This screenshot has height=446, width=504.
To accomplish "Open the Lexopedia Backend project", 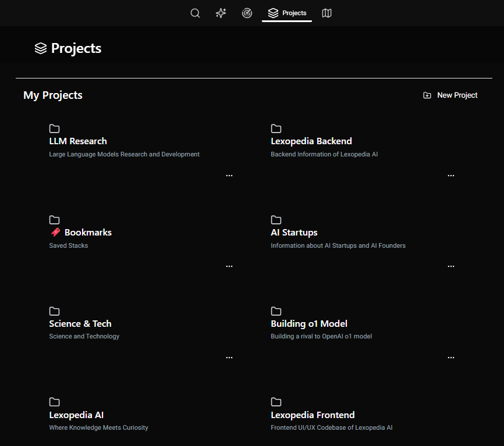I will point(311,141).
